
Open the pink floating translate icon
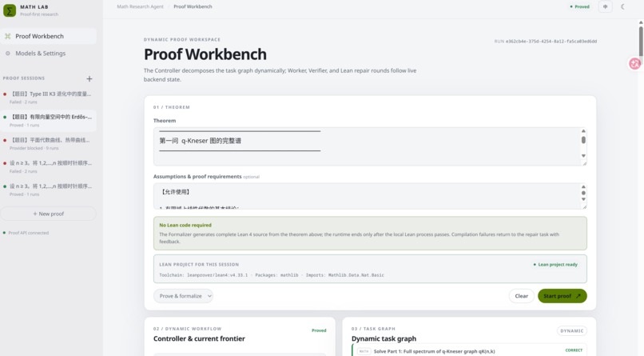click(635, 64)
